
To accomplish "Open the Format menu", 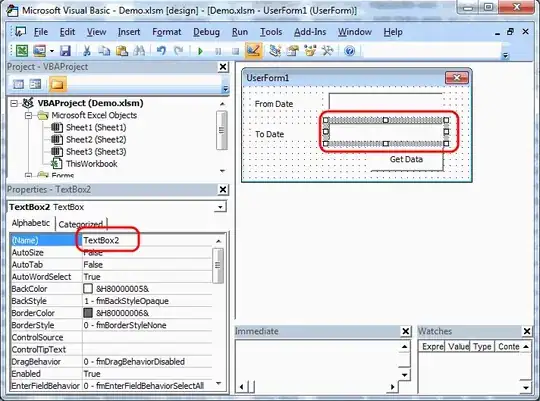I will pos(167,32).
